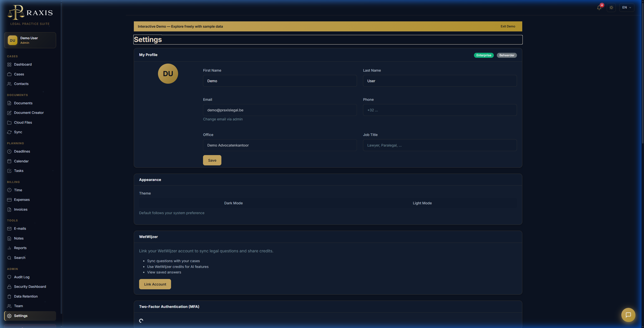The width and height of the screenshot is (644, 328).
Task: Open the EN language dropdown
Action: (627, 8)
